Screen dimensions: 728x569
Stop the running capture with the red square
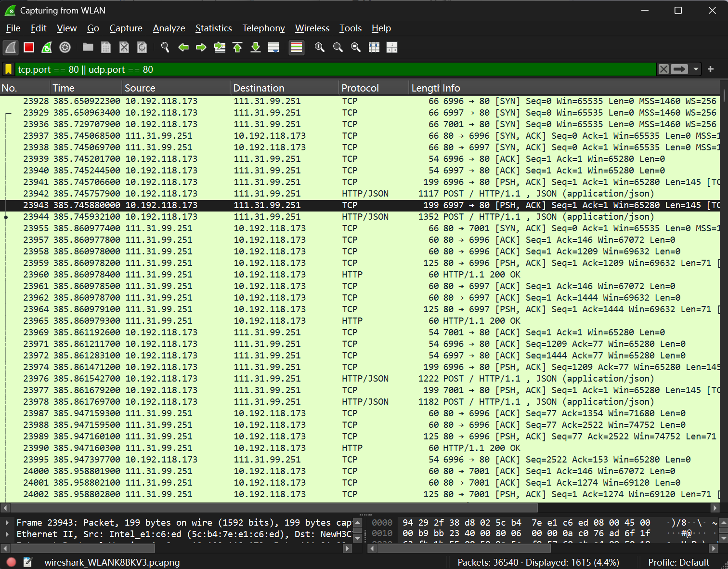tap(29, 47)
